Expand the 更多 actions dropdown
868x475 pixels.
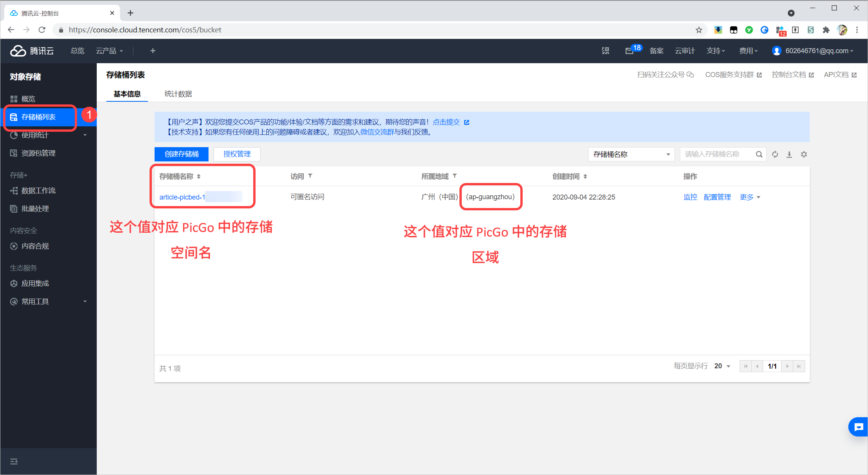[x=750, y=197]
